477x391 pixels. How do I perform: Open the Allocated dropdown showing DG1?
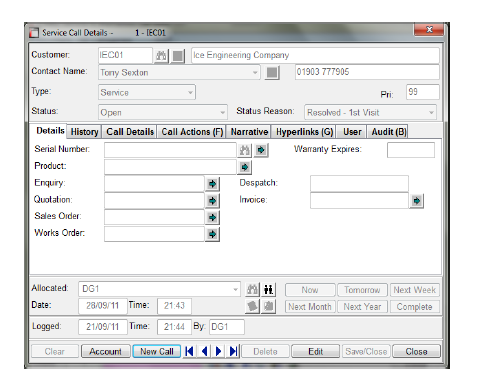[235, 289]
